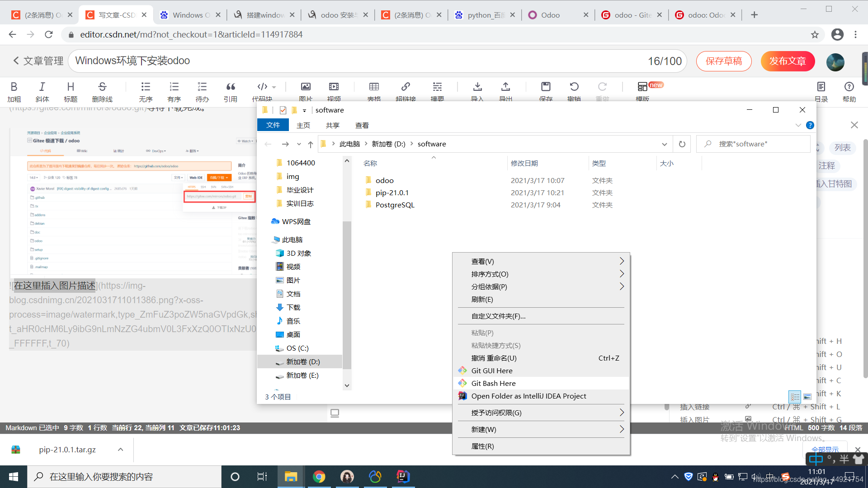
Task: Insert ordered list (有序)
Action: click(174, 92)
